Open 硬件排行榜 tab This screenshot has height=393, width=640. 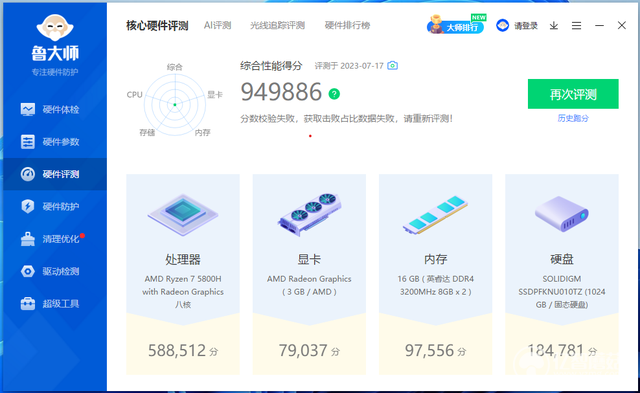pos(347,25)
